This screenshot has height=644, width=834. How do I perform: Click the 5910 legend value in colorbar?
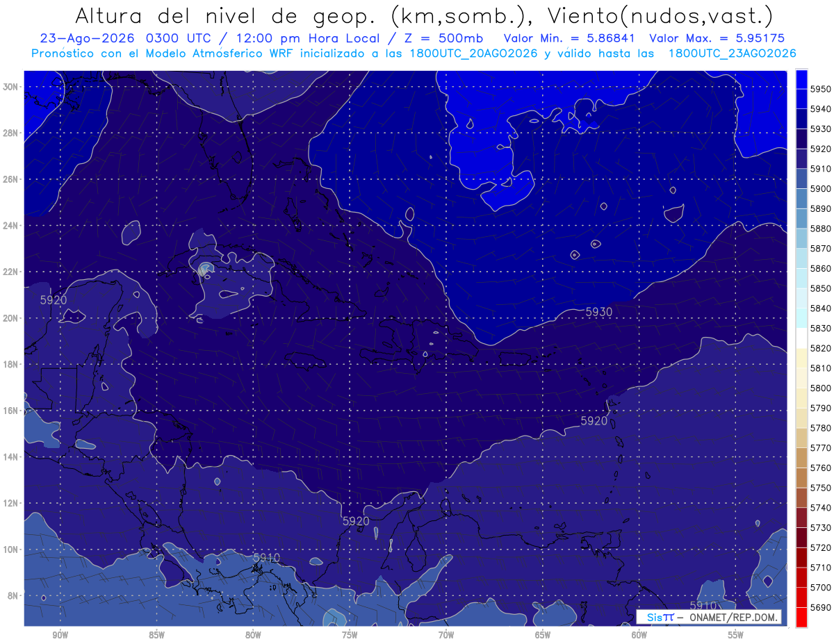click(x=820, y=169)
